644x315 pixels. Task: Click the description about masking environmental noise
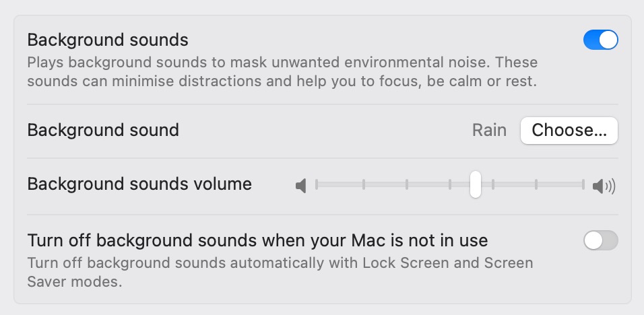(283, 73)
